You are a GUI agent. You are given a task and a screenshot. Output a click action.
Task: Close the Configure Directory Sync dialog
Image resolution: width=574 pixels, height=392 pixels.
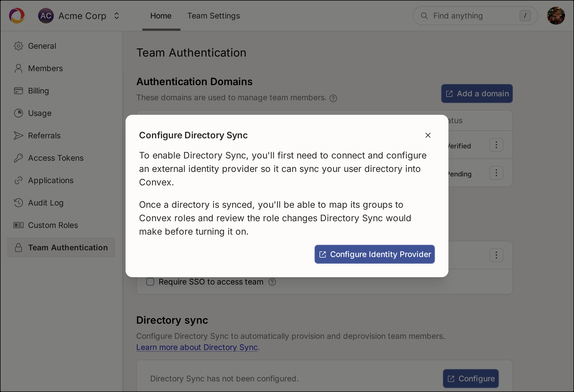[428, 135]
